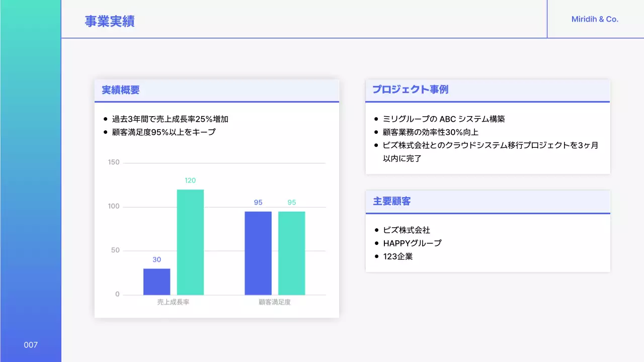
Task: Click the ビズ株式会社 list entry
Action: pos(407,230)
